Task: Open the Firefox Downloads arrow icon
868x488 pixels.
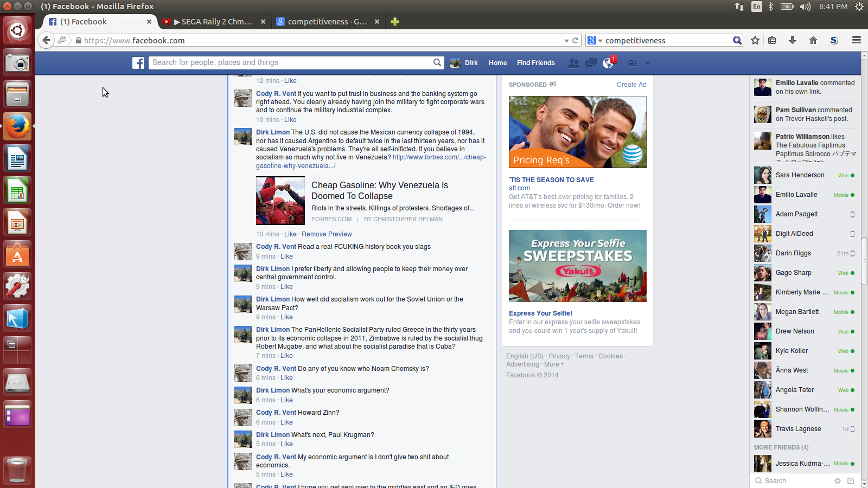Action: tap(792, 40)
